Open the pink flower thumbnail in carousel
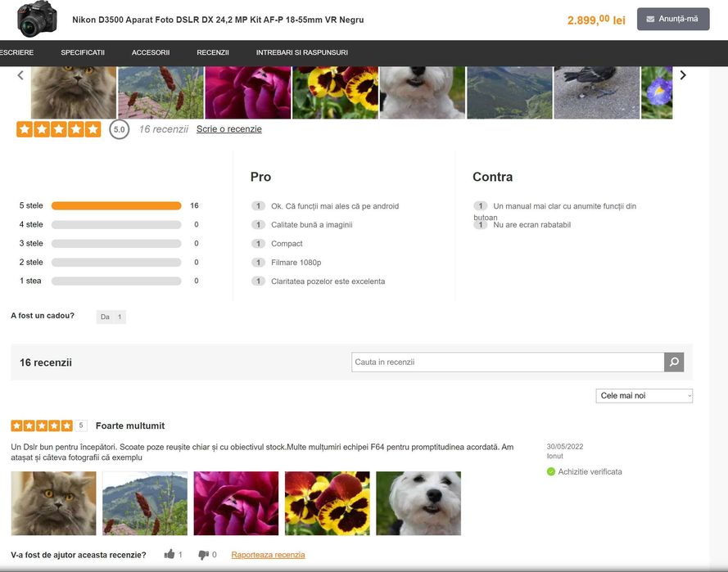Screen dimensions: 728x572 coord(248,92)
